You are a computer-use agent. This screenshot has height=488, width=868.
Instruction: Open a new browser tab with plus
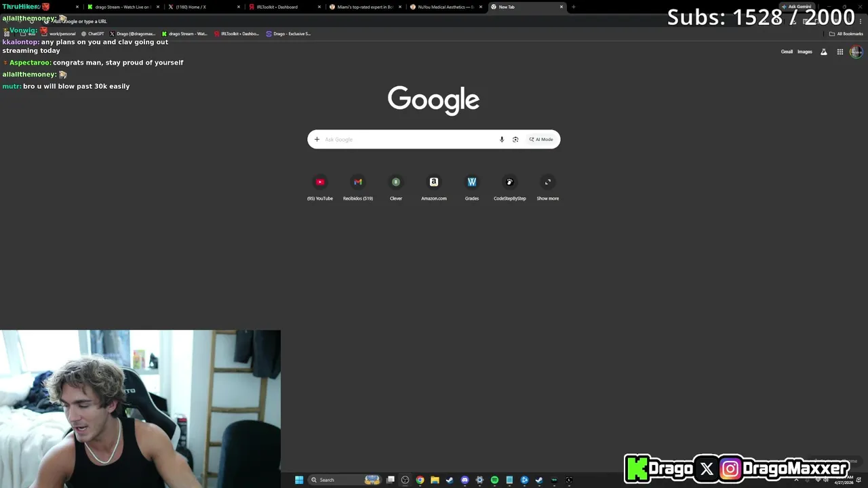click(x=574, y=7)
